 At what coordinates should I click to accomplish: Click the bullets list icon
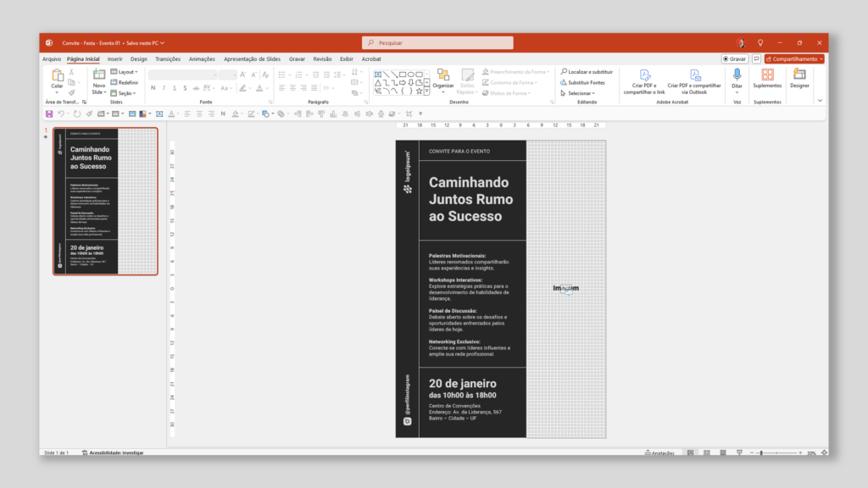[x=281, y=75]
